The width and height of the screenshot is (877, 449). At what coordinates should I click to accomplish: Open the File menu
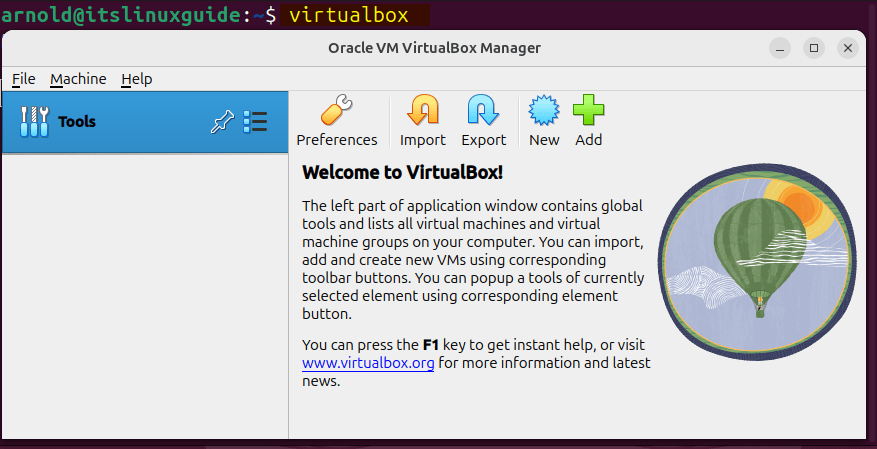[x=23, y=79]
